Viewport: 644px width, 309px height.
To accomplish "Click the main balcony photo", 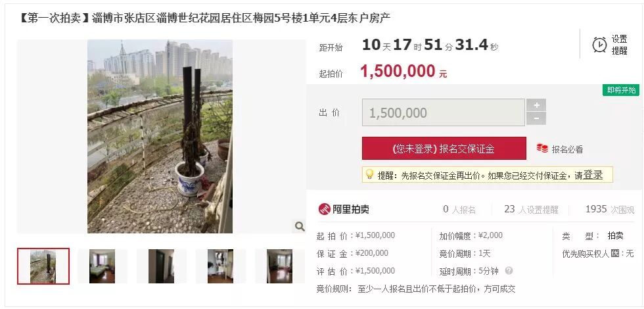I will point(160,137).
